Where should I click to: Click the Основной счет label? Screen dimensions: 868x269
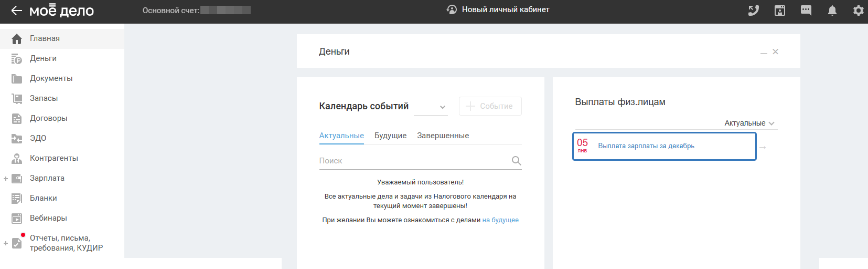coord(171,11)
